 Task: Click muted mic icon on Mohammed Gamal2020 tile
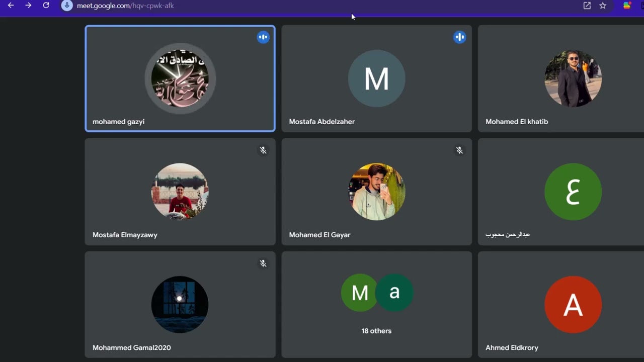[x=263, y=263]
